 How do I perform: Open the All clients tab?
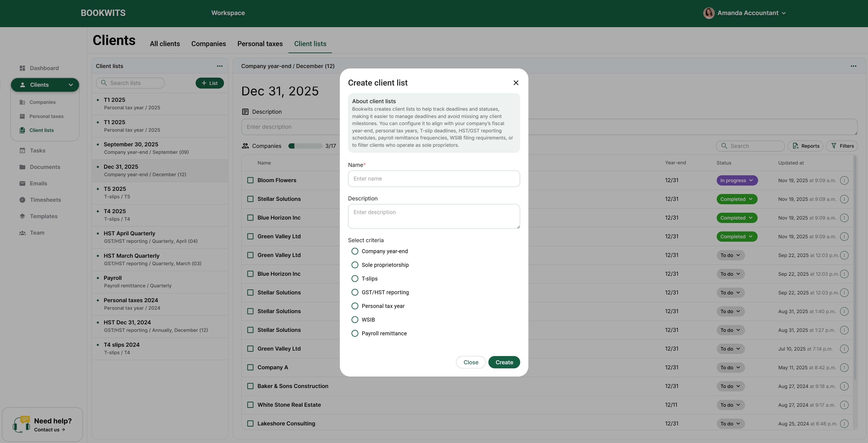pos(165,44)
